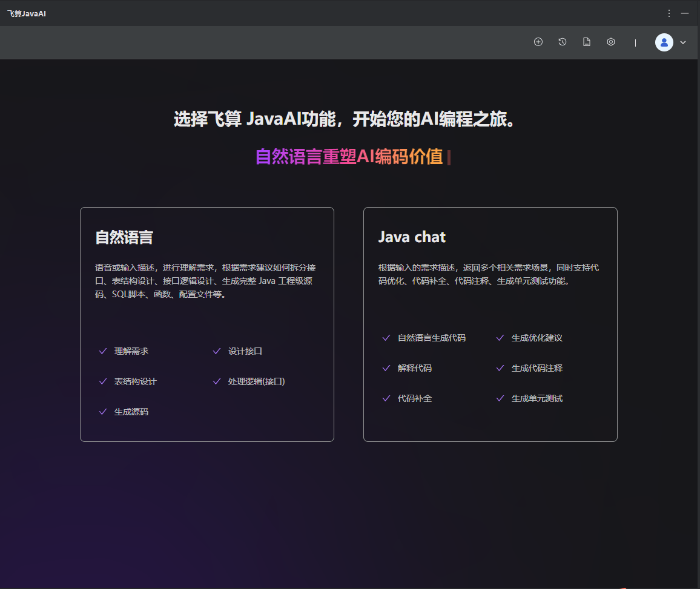Click the checkmark beside 代码补全
The width and height of the screenshot is (700, 589).
386,398
